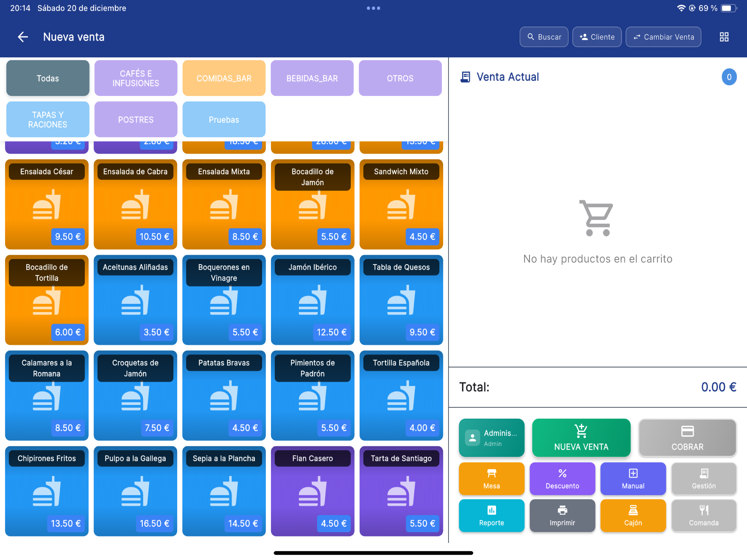Viewport: 747px width, 560px height.
Task: Tap the Wi-Fi status icon
Action: click(x=681, y=8)
